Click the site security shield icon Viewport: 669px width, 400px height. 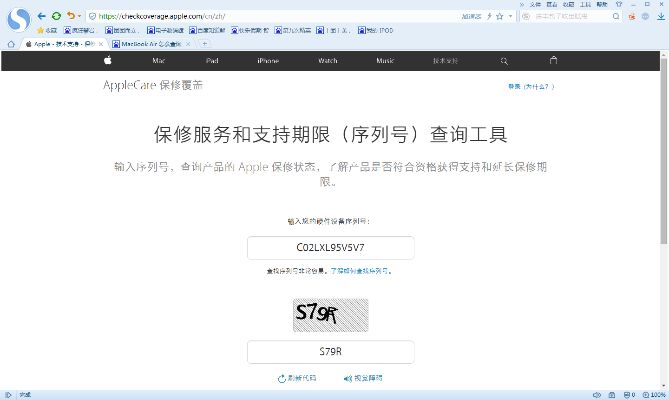(x=92, y=16)
